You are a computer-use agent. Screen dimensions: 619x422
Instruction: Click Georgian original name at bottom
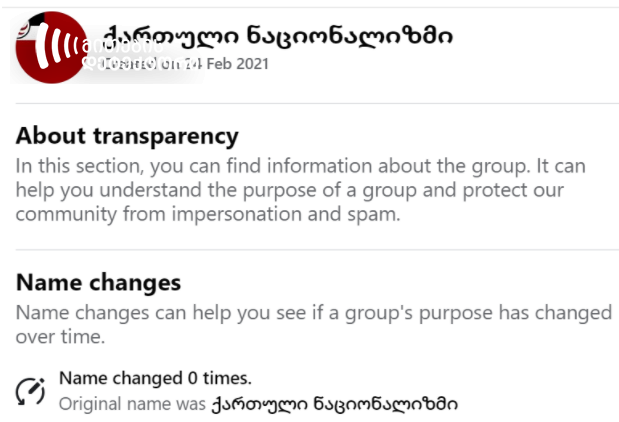(334, 404)
